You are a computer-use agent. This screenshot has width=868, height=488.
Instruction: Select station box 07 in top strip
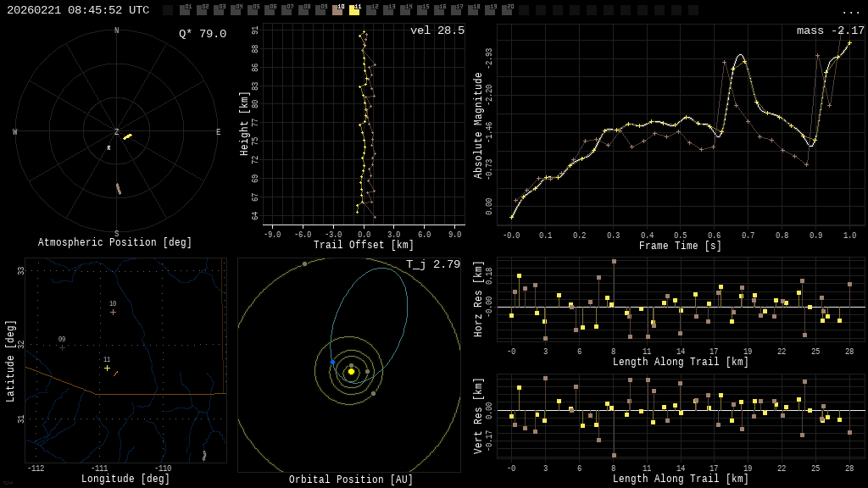[x=287, y=10]
